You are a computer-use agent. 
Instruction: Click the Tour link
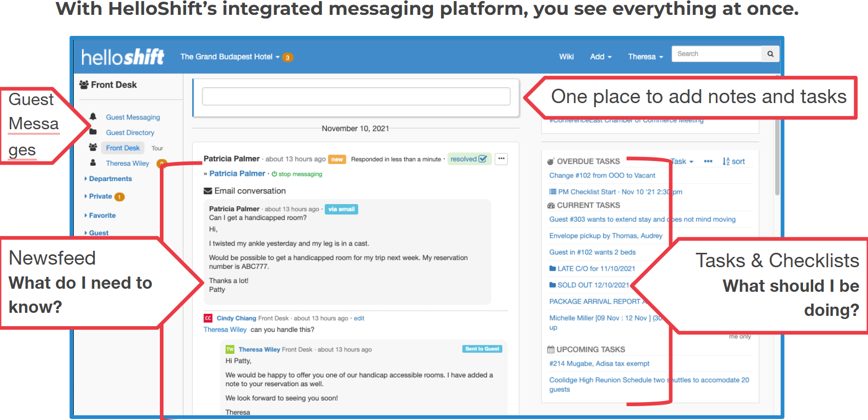pos(157,148)
